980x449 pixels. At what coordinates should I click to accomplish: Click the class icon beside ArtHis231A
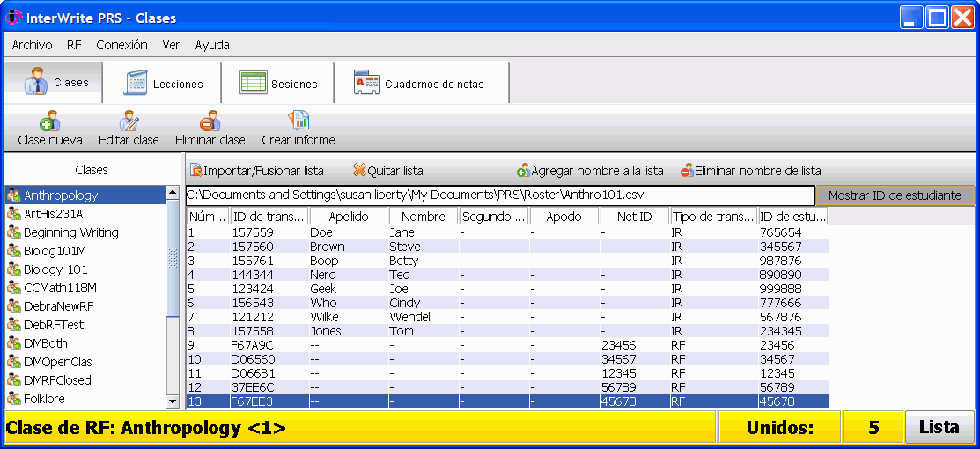(14, 214)
